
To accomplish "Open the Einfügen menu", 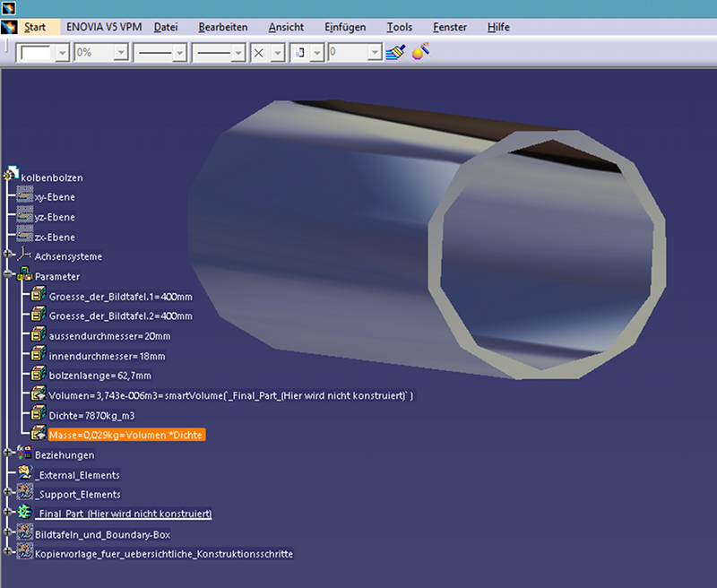I will pos(345,28).
